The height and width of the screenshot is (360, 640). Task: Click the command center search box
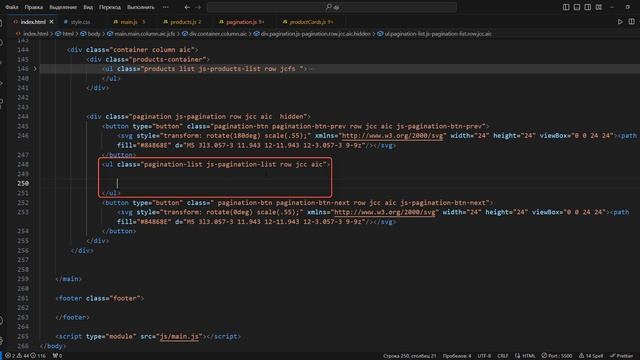coord(332,7)
